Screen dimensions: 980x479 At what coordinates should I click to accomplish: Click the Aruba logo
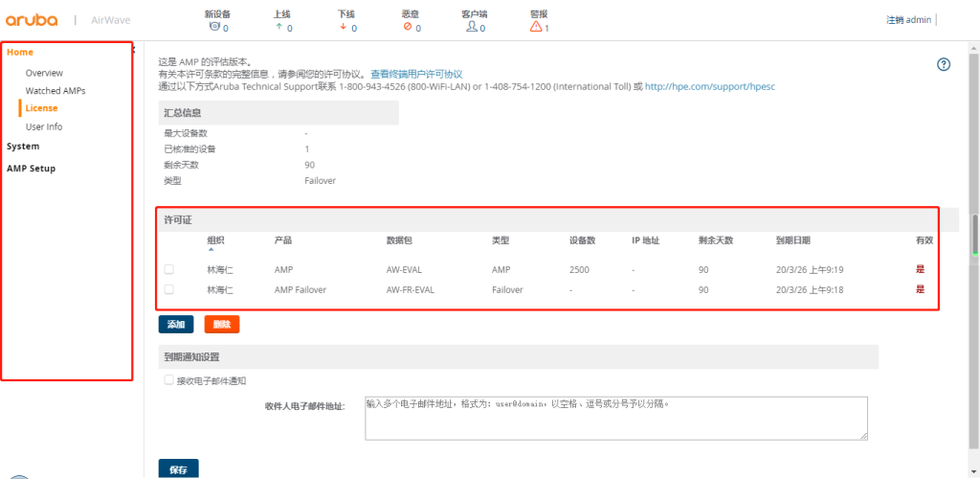[32, 20]
